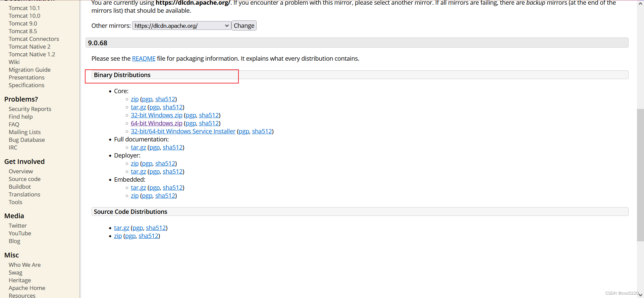644x298 pixels.
Task: Open Presentations sidebar link
Action: click(x=26, y=77)
